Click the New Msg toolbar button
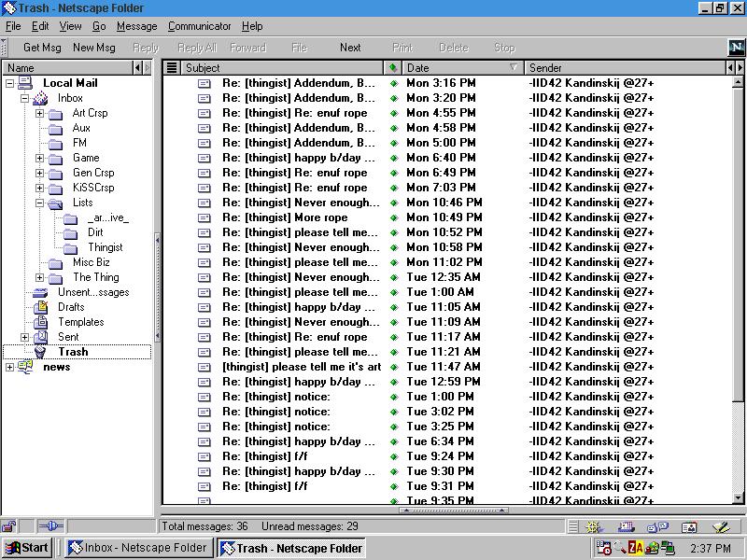The image size is (747, 560). coord(94,48)
